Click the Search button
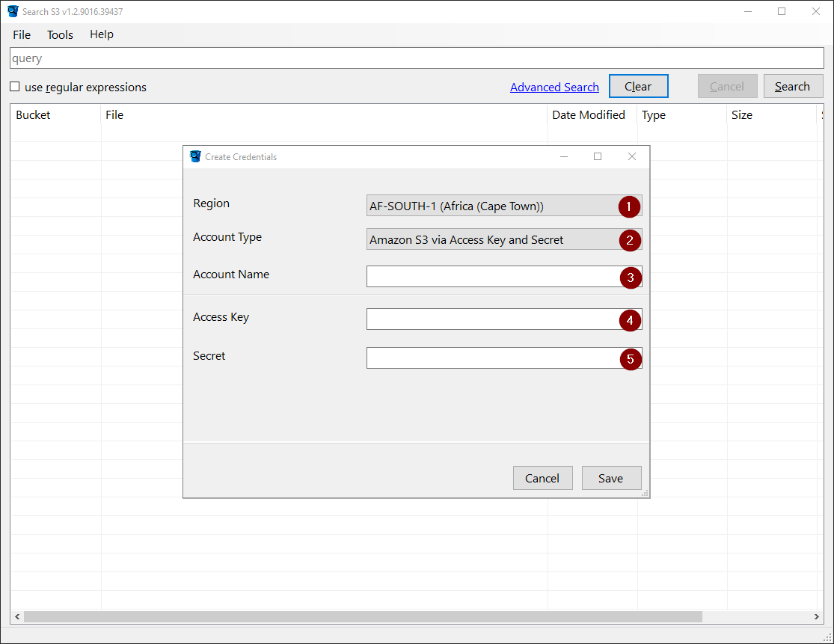This screenshot has height=644, width=834. (x=793, y=86)
